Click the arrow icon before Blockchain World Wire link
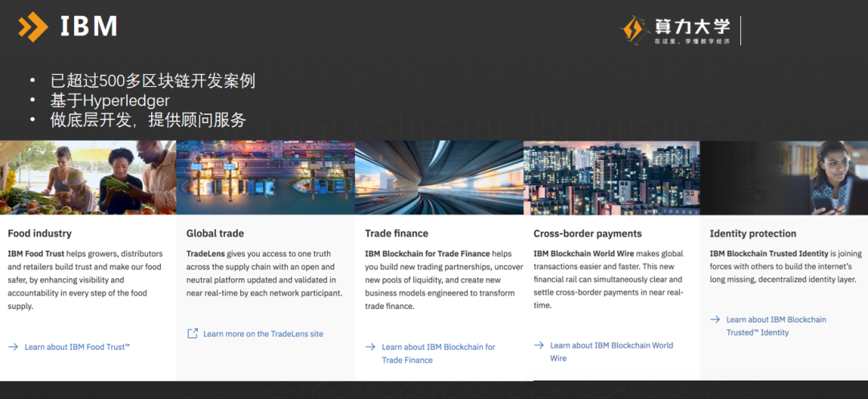This screenshot has width=868, height=399. click(x=538, y=345)
